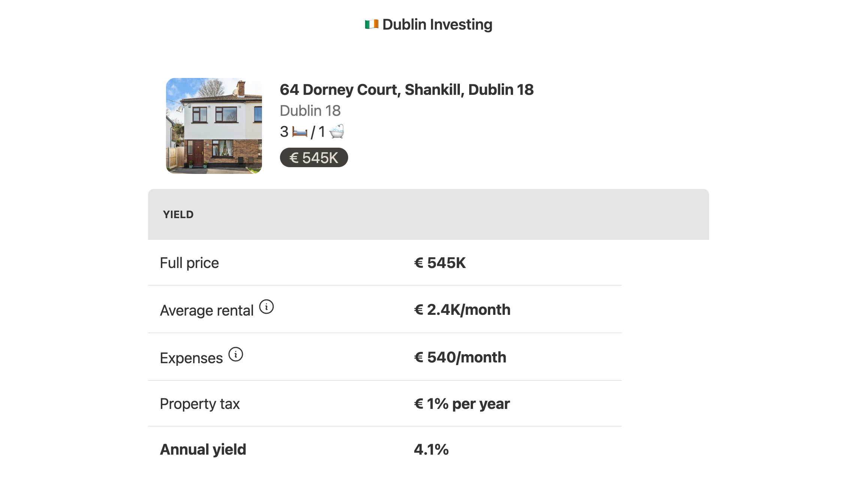Open the house photo thumbnail
This screenshot has width=868, height=500.
[x=214, y=126]
